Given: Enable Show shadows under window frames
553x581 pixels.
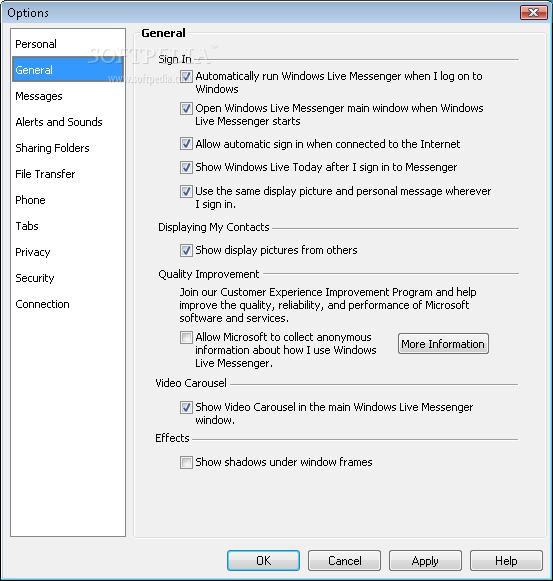Looking at the screenshot, I should pos(186,462).
